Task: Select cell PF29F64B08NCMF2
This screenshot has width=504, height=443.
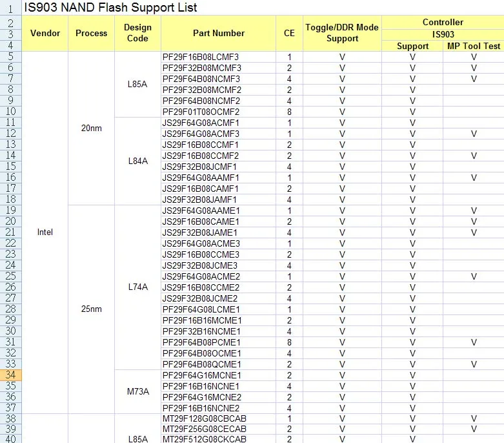Action: tap(218, 101)
